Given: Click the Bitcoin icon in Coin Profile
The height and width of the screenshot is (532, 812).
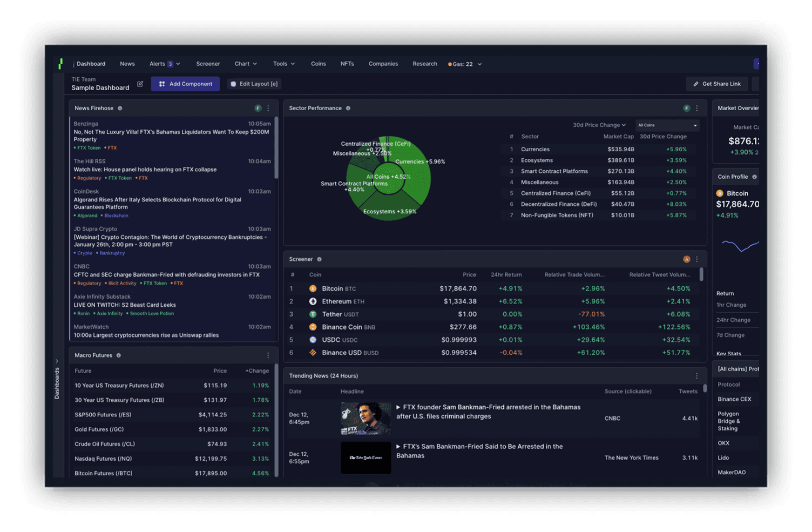Looking at the screenshot, I should click(720, 193).
